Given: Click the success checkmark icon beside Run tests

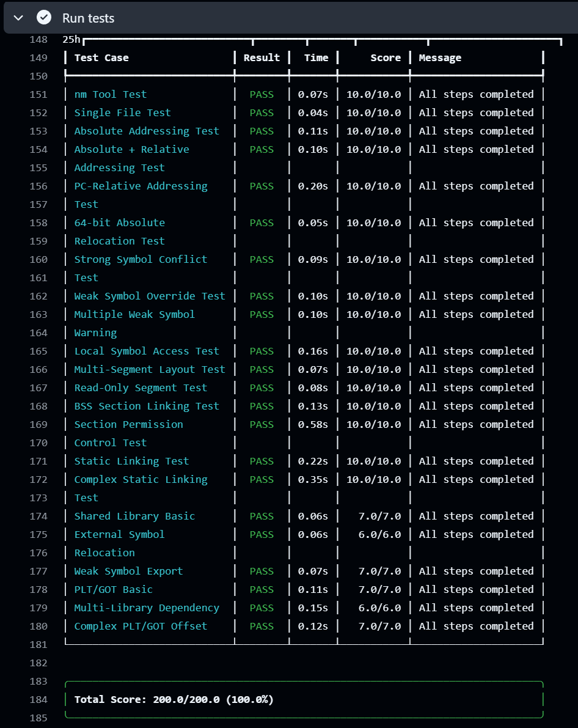Looking at the screenshot, I should [44, 18].
